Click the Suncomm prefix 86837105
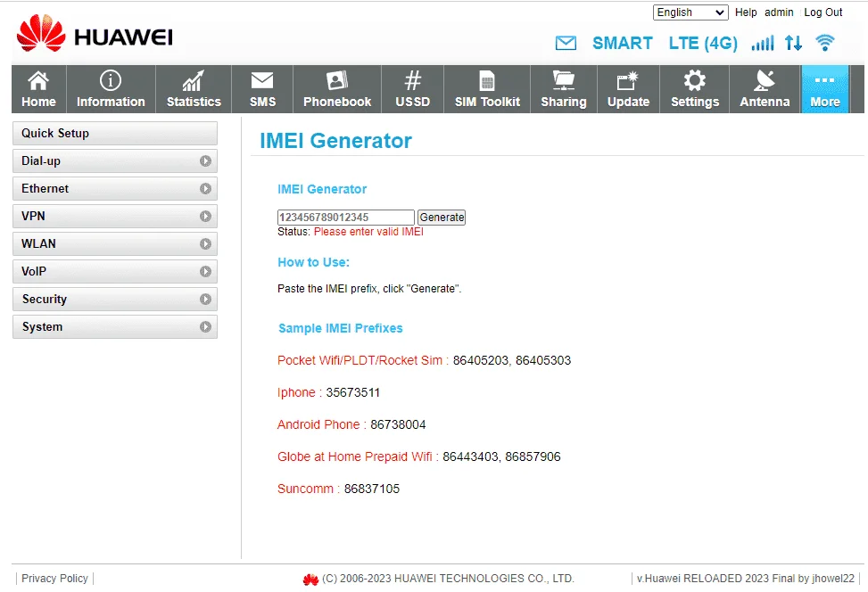The image size is (868, 592). (x=371, y=489)
